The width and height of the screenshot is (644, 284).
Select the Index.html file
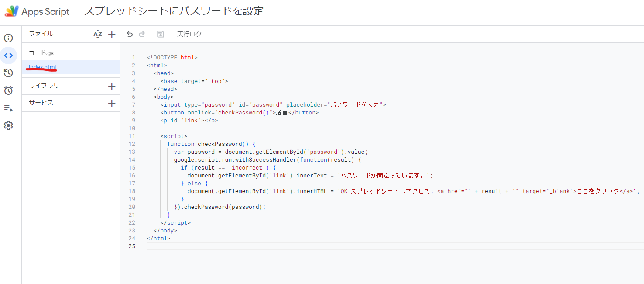click(41, 67)
